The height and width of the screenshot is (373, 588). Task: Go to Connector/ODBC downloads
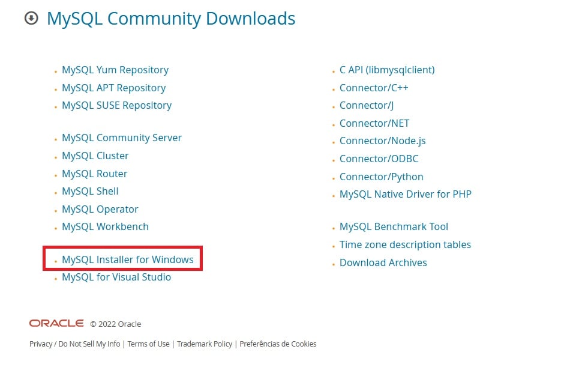point(379,159)
